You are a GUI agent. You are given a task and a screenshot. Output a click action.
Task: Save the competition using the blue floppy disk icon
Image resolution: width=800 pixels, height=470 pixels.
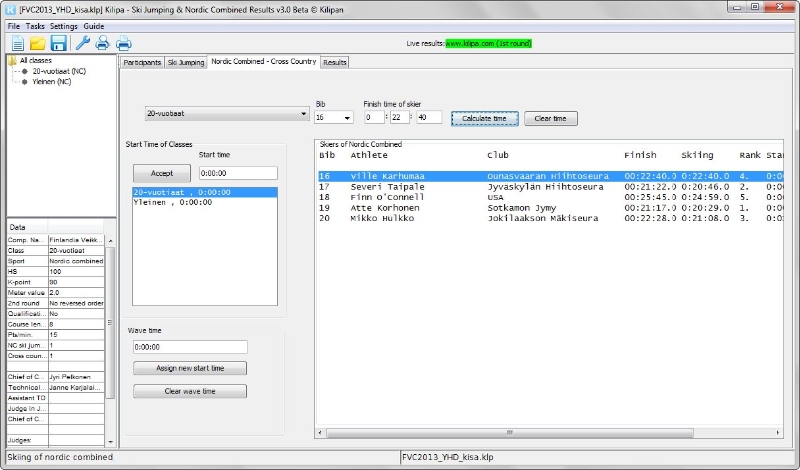point(59,43)
